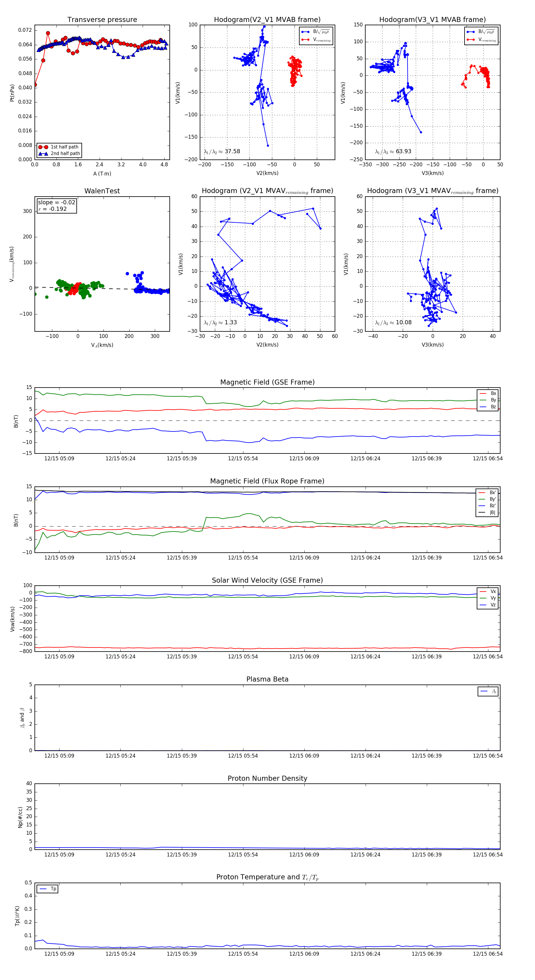Click the 'Vsw(km/s)' y-axis label
Image resolution: width=535 pixels, height=980 pixels.
[x=12, y=619]
